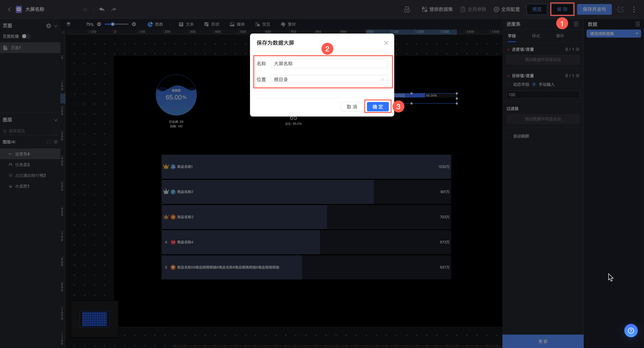Open the 图表 toolbar menu
This screenshot has height=348, width=644.
(155, 24)
